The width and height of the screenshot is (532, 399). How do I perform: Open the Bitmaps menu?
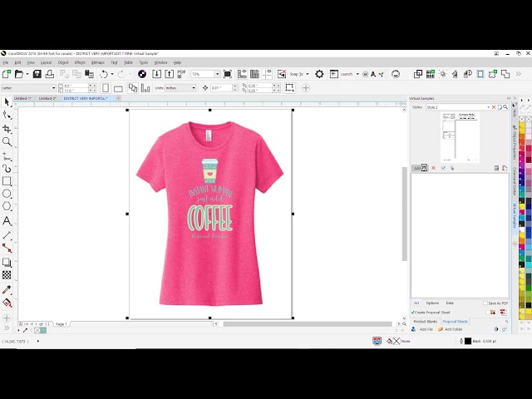tap(98, 62)
